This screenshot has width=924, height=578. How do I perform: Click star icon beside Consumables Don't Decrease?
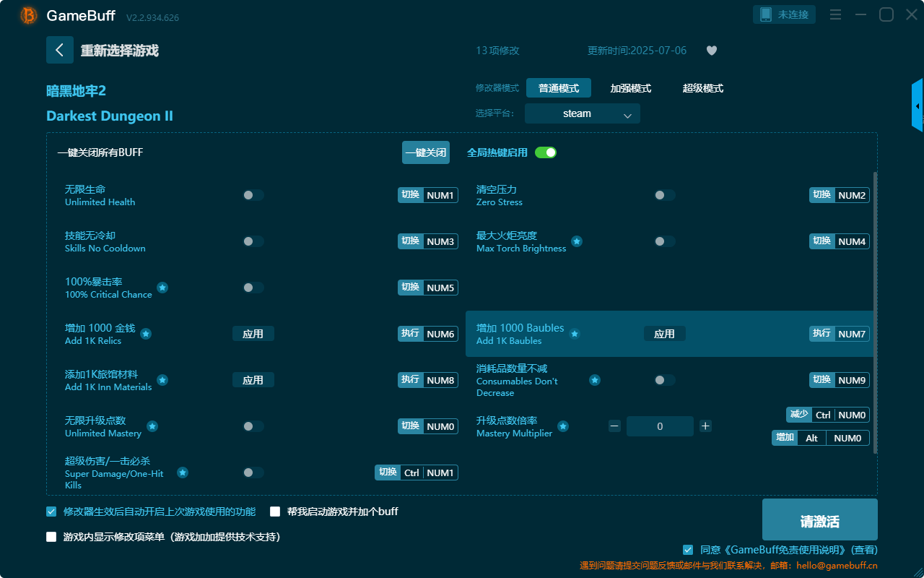(x=595, y=380)
